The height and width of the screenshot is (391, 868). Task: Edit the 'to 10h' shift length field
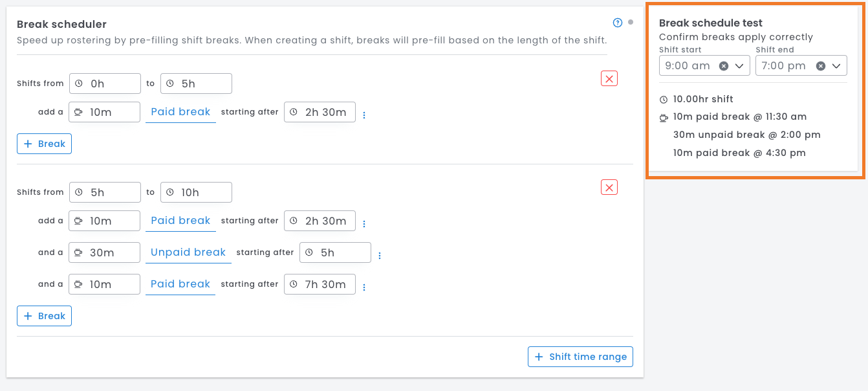(x=202, y=192)
